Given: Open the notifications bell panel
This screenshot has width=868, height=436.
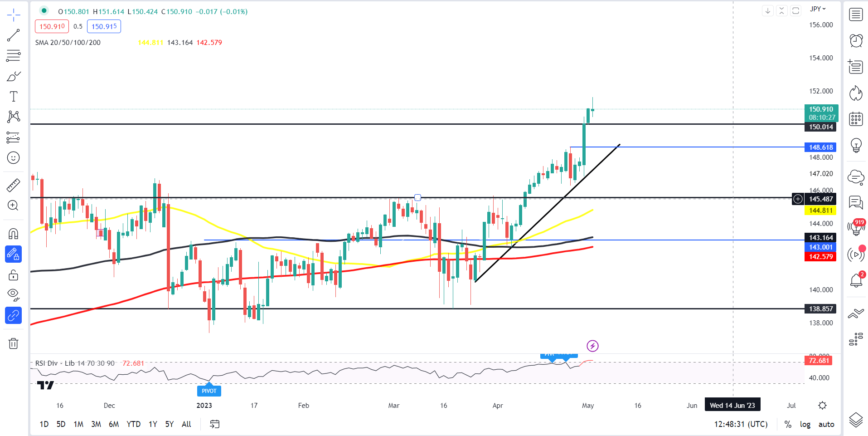Looking at the screenshot, I should (856, 280).
